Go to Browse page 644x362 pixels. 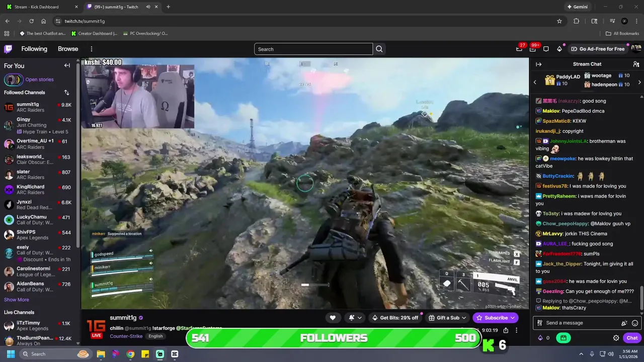click(x=68, y=49)
